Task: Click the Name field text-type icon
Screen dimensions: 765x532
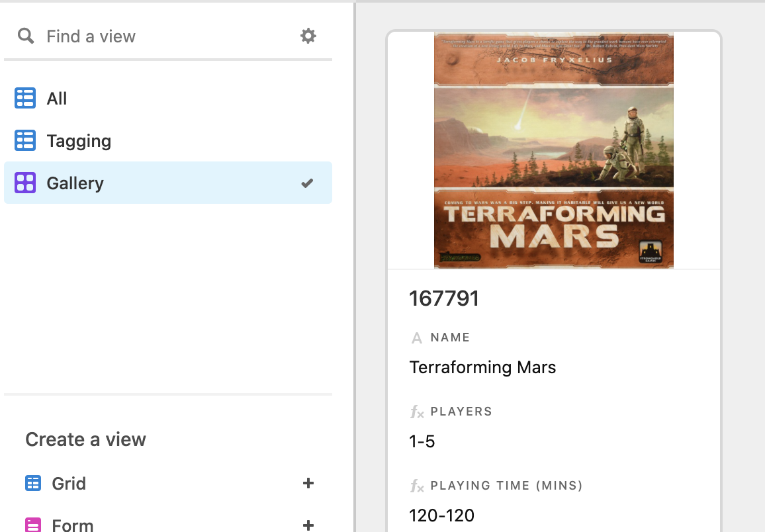Action: [416, 338]
